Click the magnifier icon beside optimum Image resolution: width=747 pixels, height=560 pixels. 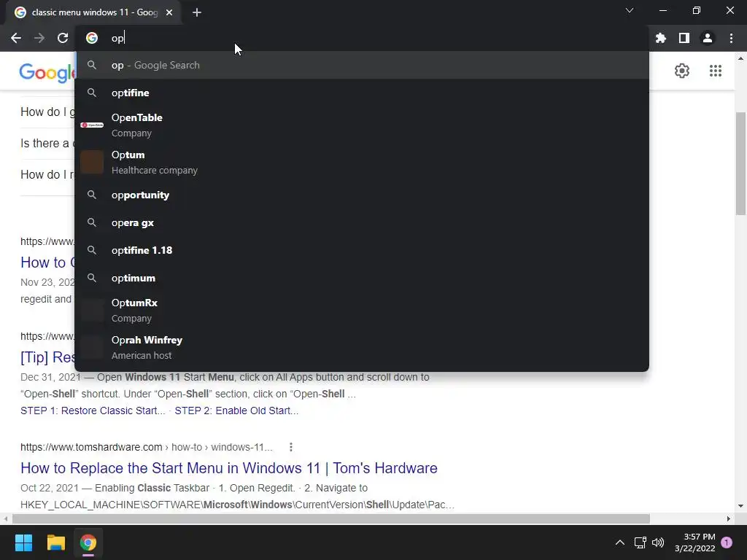point(92,278)
